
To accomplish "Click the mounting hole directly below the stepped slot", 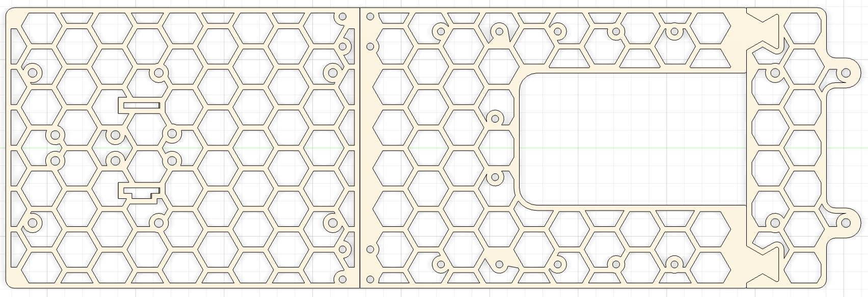I will [x=159, y=222].
